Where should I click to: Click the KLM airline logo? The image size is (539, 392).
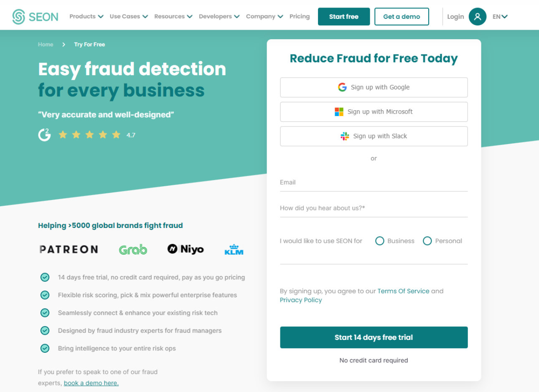coord(234,250)
